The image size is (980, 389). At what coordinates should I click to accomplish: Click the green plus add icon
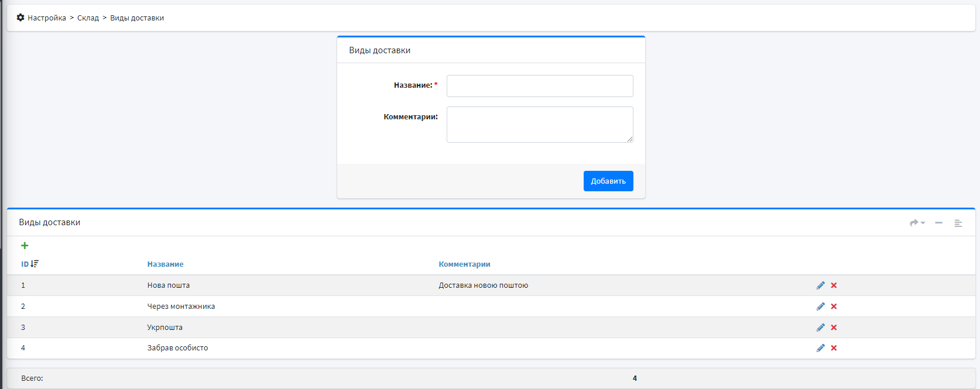click(x=25, y=246)
